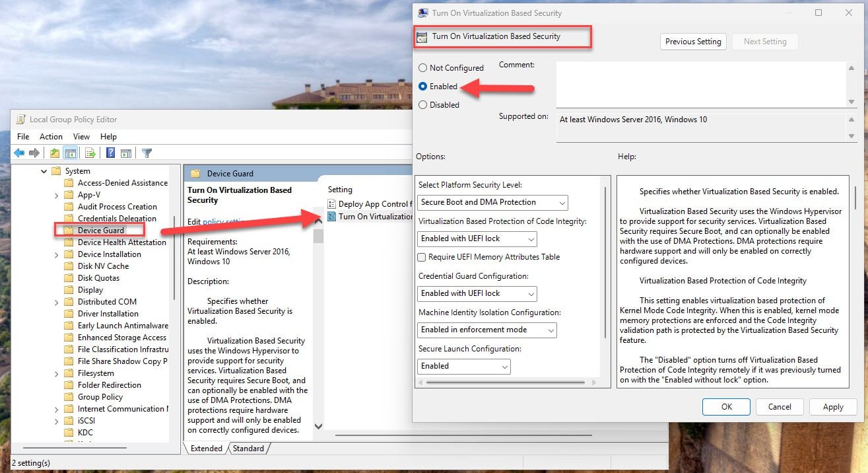868x473 pixels.
Task: Click the Show/Hide Action Pane icon
Action: tap(126, 153)
